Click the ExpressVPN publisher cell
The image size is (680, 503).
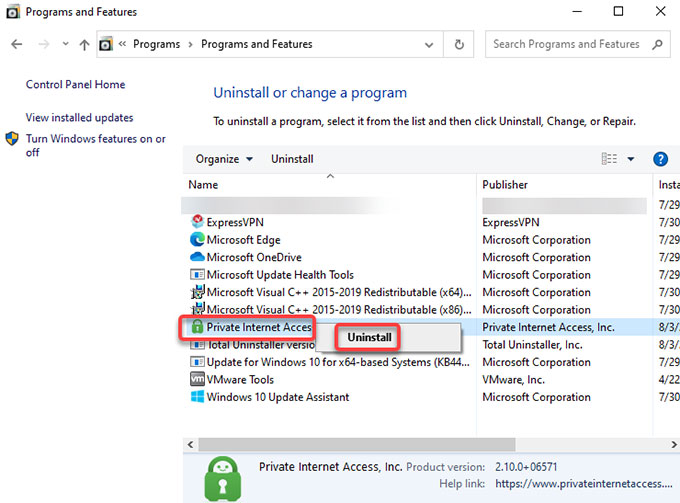click(510, 222)
